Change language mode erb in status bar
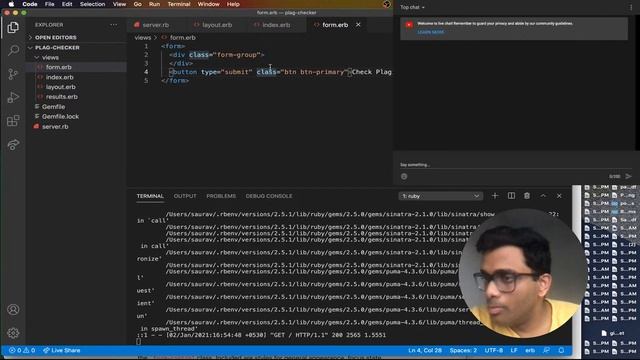Image resolution: width=640 pixels, height=360 pixels. click(x=530, y=350)
